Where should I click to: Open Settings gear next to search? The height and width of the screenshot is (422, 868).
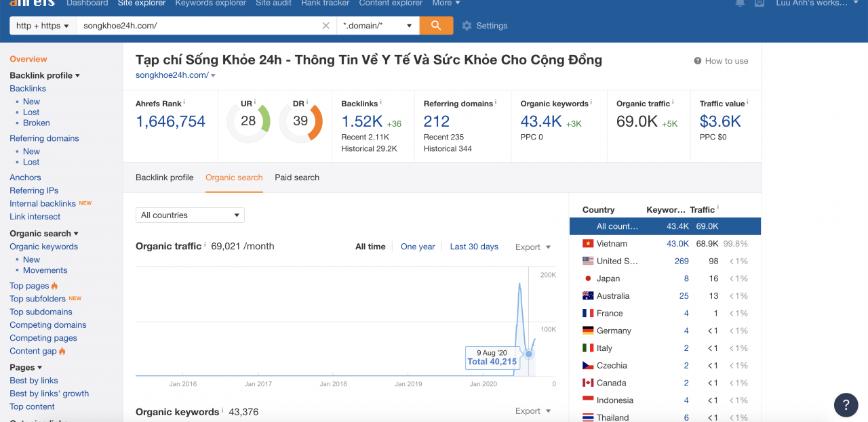tap(484, 26)
